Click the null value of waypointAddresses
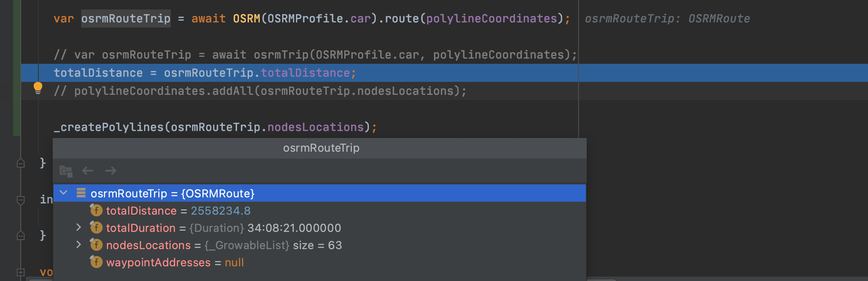Viewport: 868px width, 281px height. tap(234, 262)
